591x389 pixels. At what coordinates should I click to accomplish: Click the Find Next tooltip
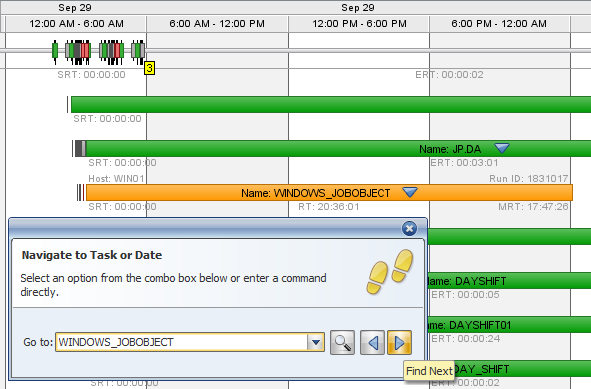pos(429,371)
